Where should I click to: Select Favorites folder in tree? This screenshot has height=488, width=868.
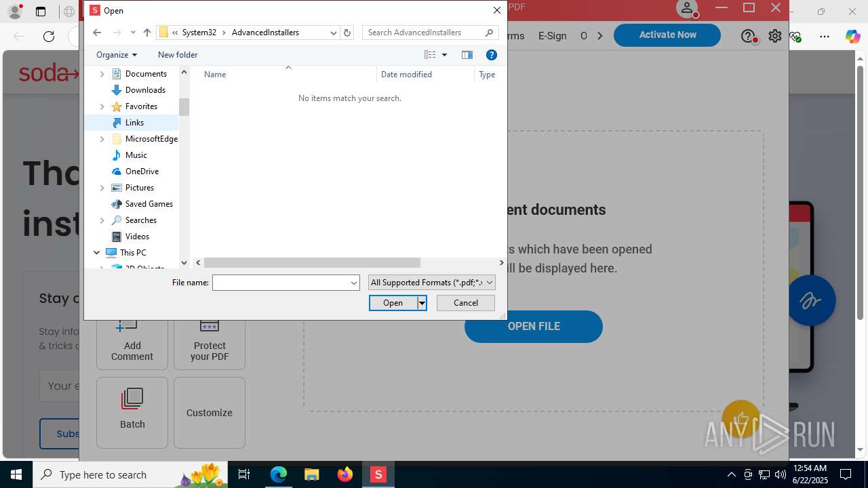pyautogui.click(x=141, y=106)
